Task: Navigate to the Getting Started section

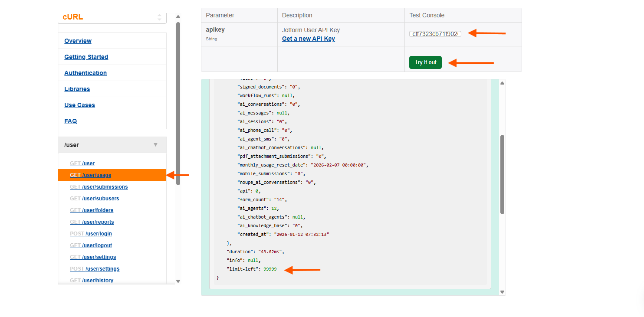Action: coord(86,57)
